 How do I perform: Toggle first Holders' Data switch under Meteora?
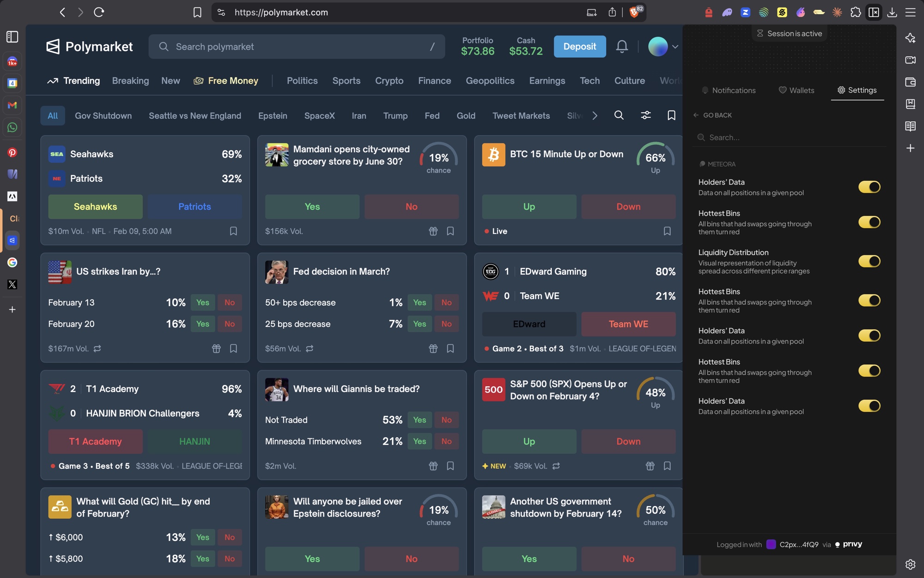[x=869, y=187]
